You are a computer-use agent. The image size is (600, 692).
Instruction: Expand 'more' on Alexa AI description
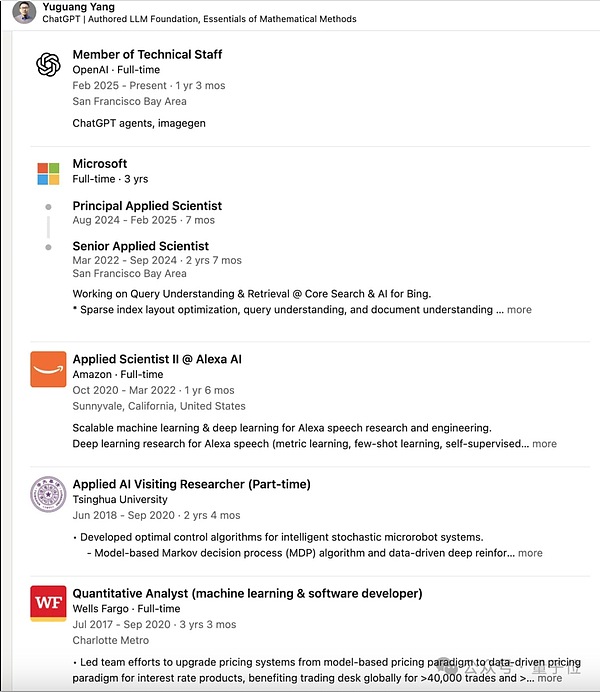click(x=544, y=443)
